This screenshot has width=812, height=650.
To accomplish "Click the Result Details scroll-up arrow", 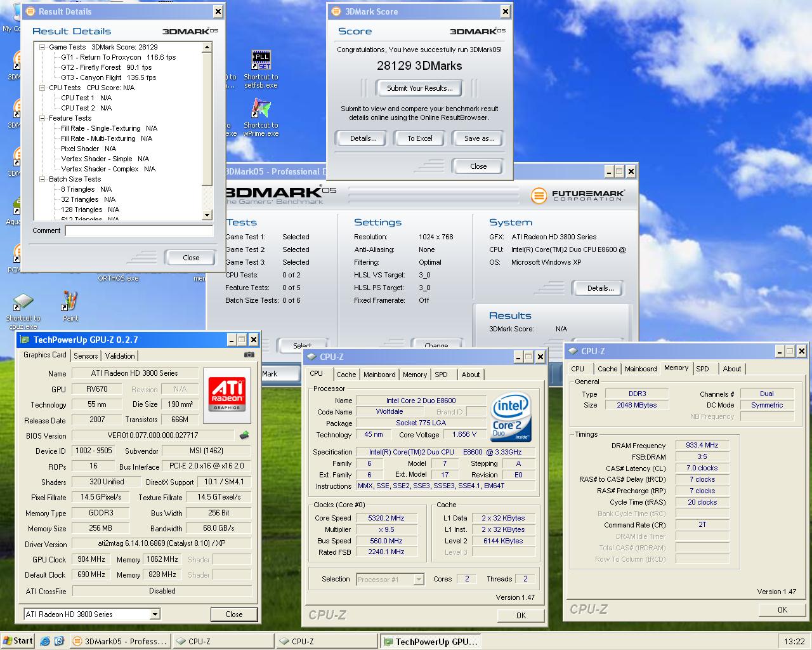I will pos(207,47).
